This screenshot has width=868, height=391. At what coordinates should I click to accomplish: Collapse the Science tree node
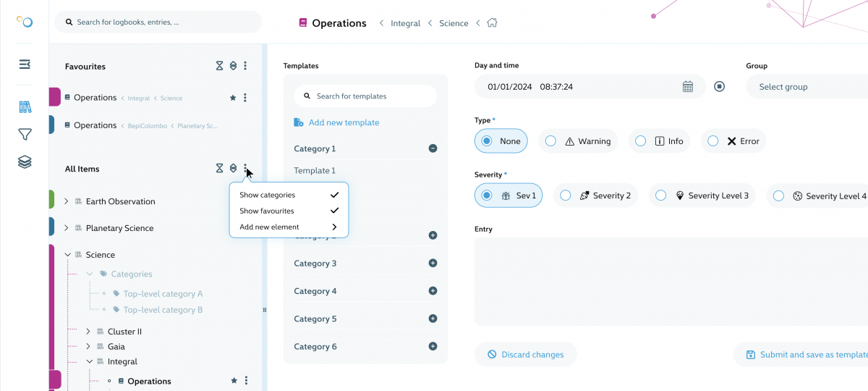tap(67, 255)
